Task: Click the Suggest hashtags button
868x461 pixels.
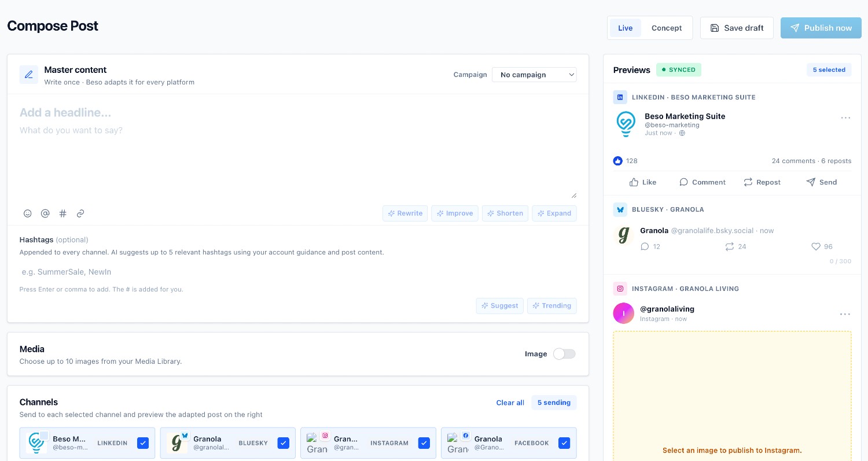Action: tap(500, 305)
